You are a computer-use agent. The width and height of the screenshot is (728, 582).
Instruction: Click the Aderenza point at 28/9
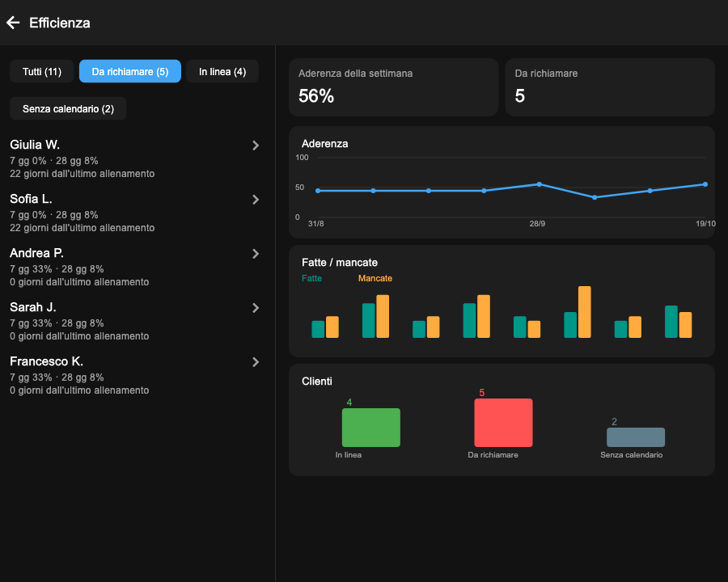click(x=539, y=184)
